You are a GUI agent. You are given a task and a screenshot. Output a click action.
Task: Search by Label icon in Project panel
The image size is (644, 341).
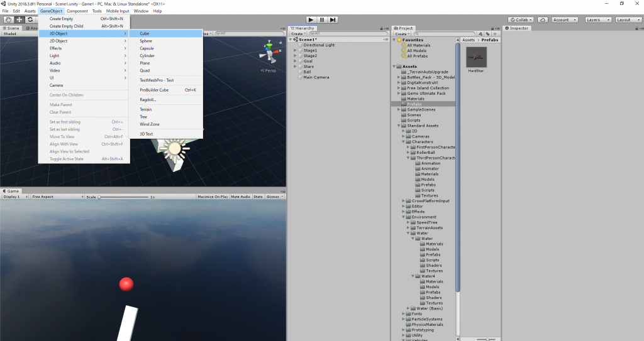pos(487,34)
